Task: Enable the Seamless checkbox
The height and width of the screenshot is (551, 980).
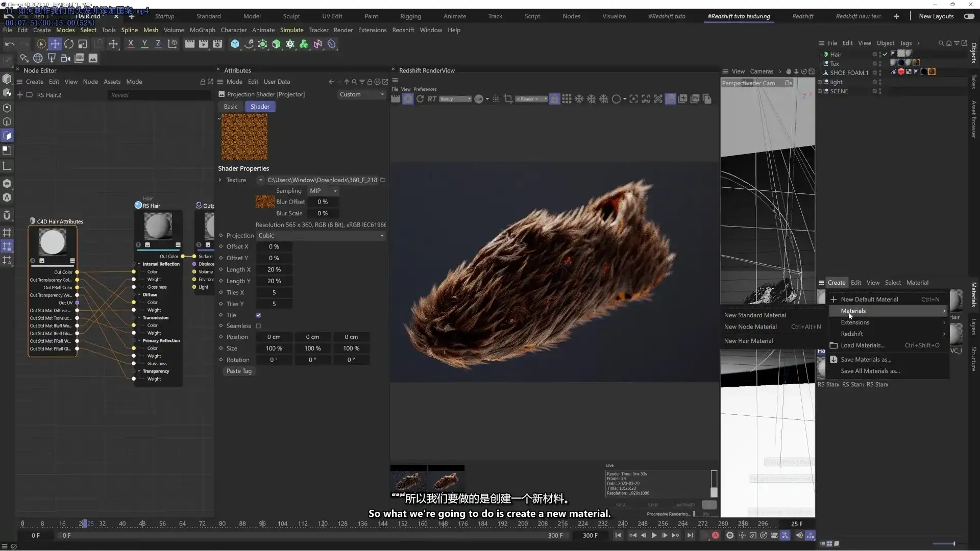Action: 258,326
